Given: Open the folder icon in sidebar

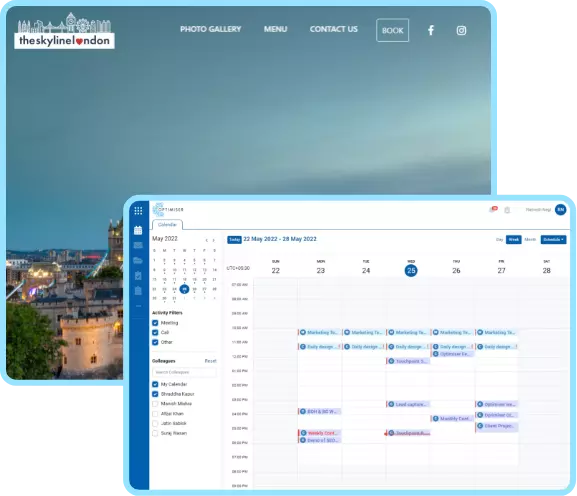Looking at the screenshot, I should point(138,260).
